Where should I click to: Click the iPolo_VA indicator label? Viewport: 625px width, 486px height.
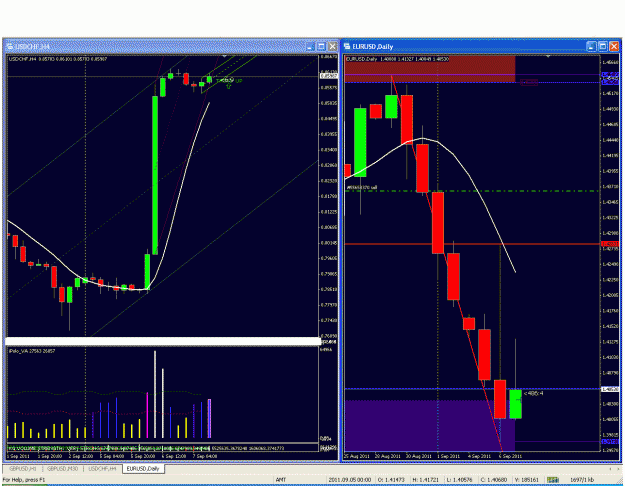coord(32,351)
